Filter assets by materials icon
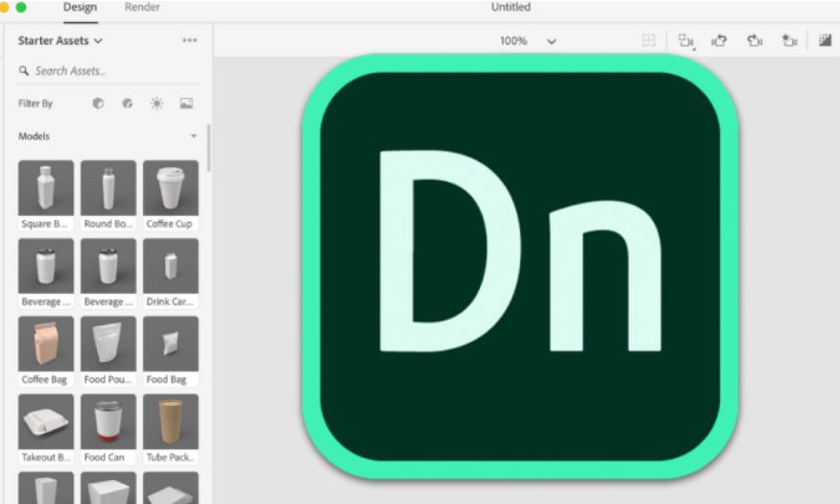The image size is (840, 504). (128, 104)
